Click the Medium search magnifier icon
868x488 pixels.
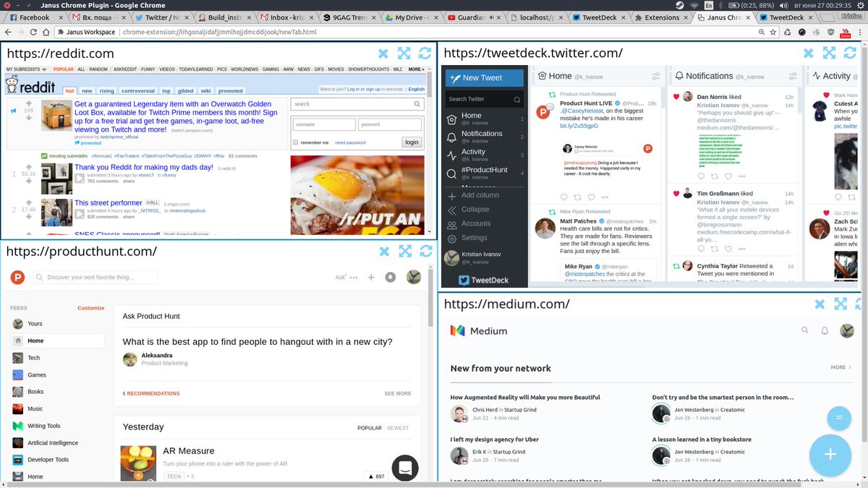click(805, 330)
